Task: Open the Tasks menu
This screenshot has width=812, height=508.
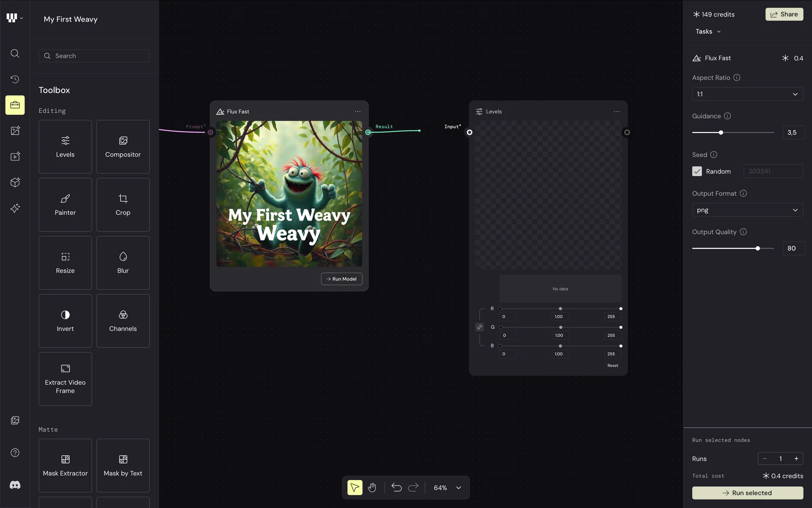Action: [x=708, y=31]
